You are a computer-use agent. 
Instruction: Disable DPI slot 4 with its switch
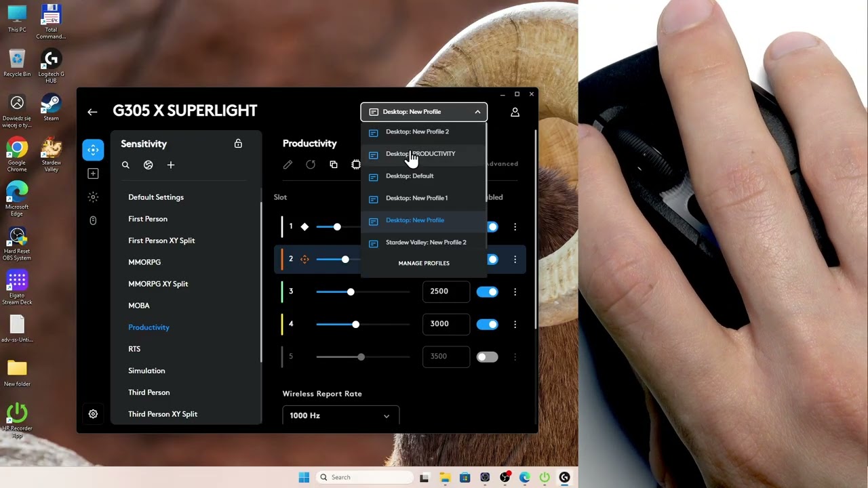point(487,325)
